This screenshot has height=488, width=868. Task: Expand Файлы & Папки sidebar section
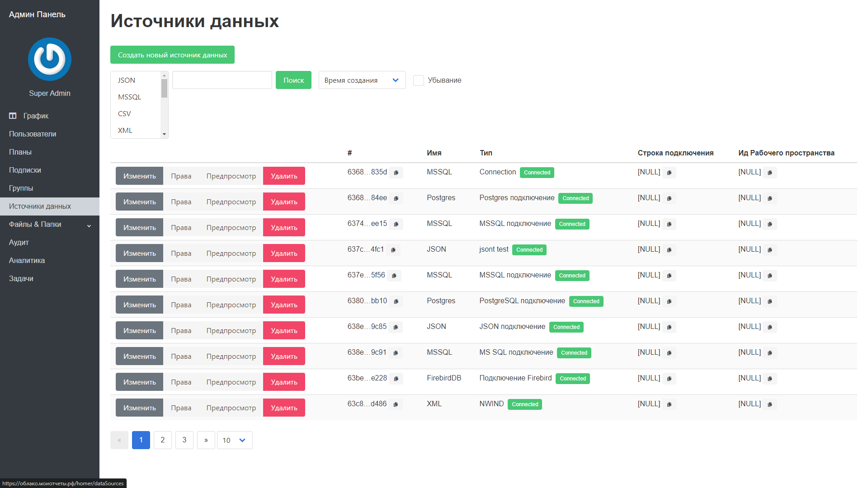(x=50, y=225)
